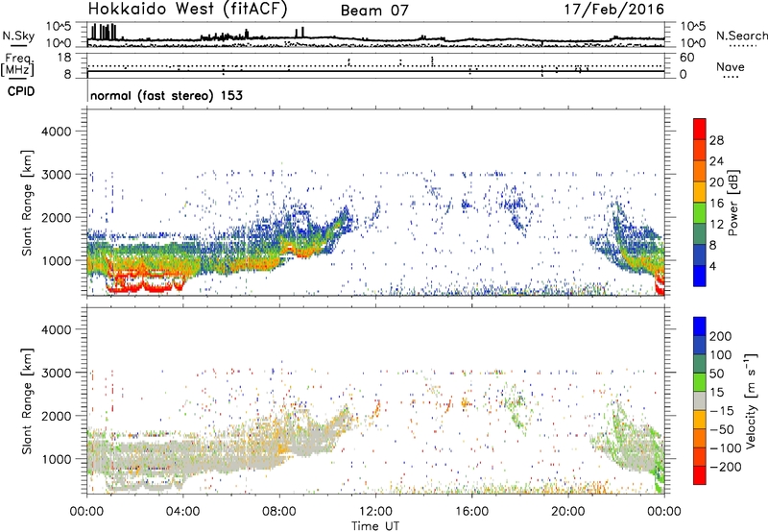Screen dimensions: 768x532
Task: Click '1000' on velocity panel range axis
Action: tap(56, 459)
